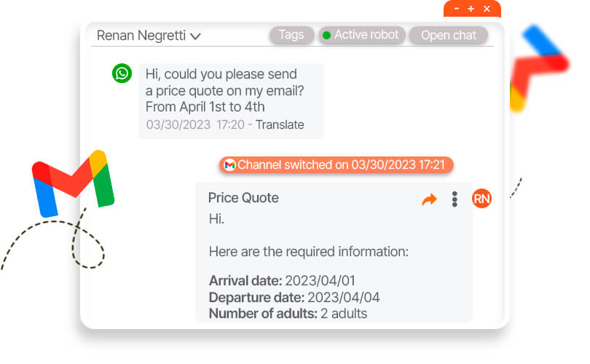The image size is (590, 364).
Task: Close the chat panel with X
Action: coord(487,9)
